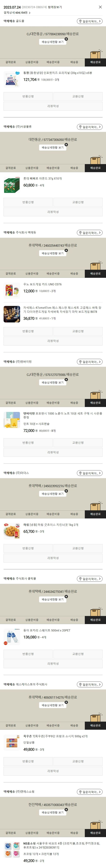Image resolution: width=106 pixels, height=868 pixels.
Task: Write review for 롯데 빼빼로 아몬드
Action: (x=53, y=212)
